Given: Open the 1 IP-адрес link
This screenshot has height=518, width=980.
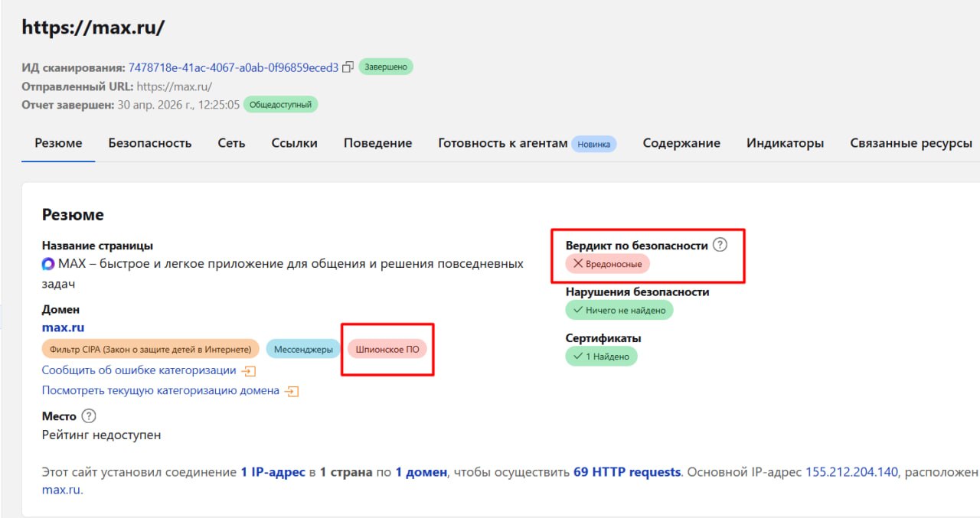Looking at the screenshot, I should (273, 472).
